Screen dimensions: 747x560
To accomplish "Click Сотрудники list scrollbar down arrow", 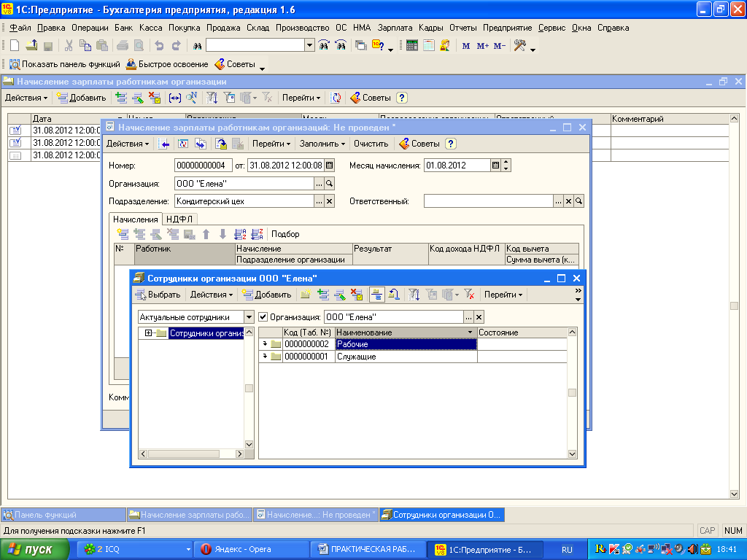I will click(572, 454).
